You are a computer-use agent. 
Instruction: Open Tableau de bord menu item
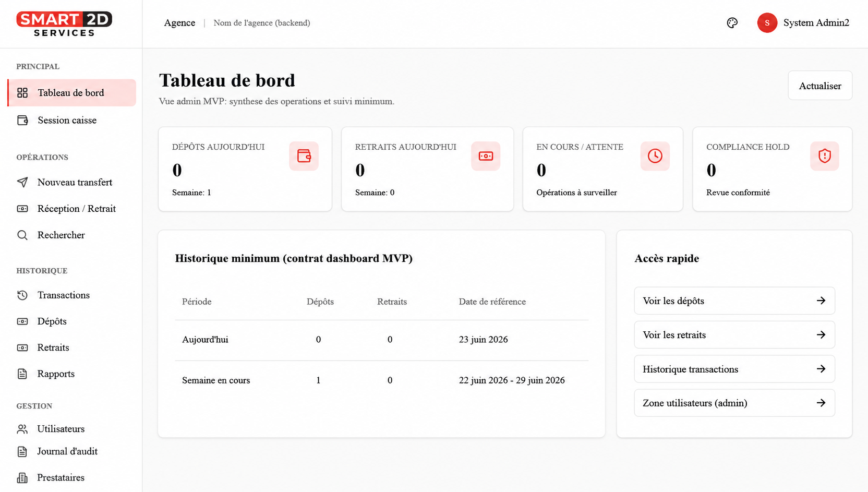click(x=72, y=93)
